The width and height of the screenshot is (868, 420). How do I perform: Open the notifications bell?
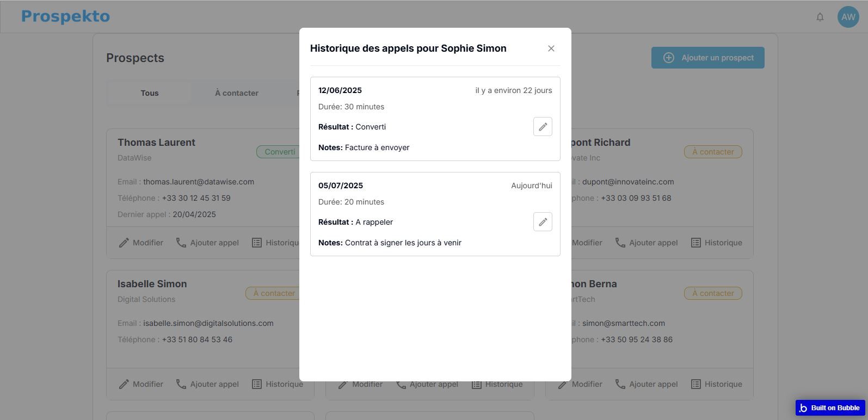[820, 17]
